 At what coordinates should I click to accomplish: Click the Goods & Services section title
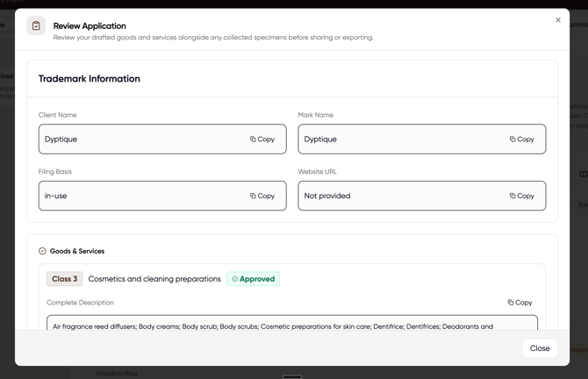[x=77, y=251]
